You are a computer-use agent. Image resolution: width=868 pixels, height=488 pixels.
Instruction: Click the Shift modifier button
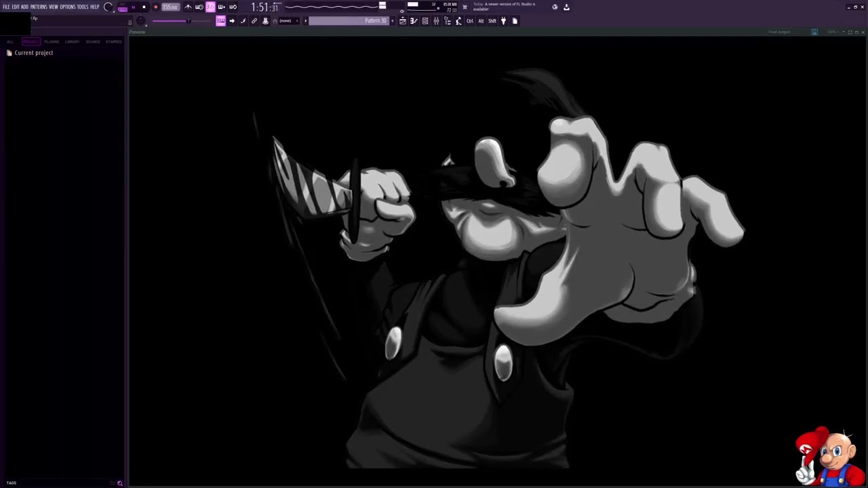click(492, 21)
